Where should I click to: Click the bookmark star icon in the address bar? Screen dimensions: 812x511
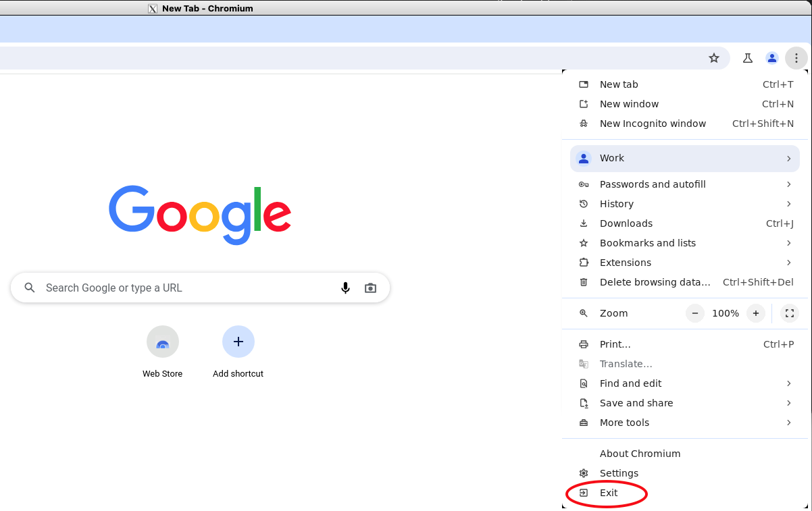tap(714, 58)
